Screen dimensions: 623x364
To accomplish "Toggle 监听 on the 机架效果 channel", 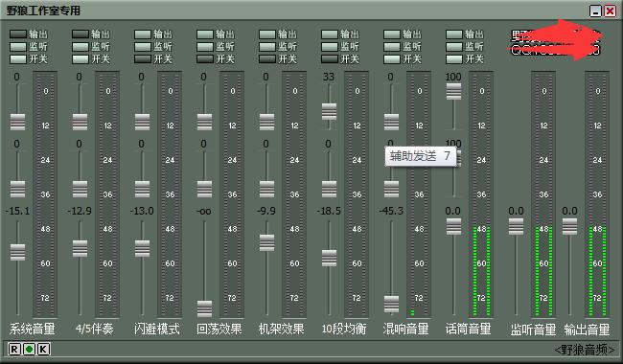I will tap(267, 47).
